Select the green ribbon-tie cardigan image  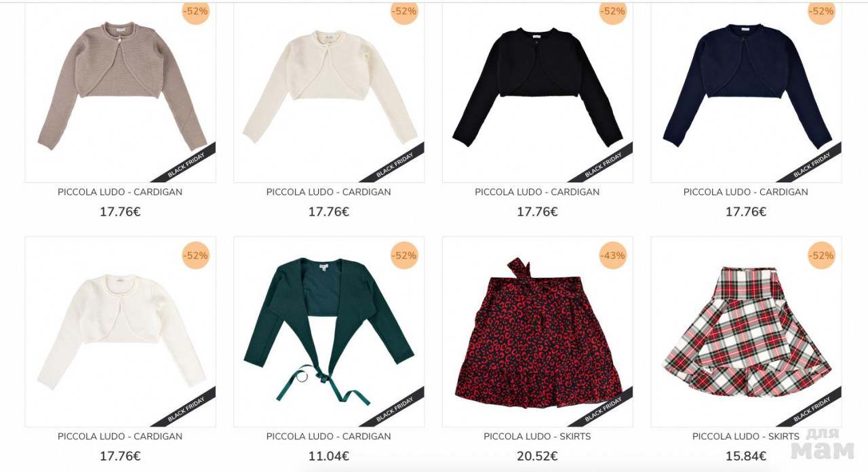pos(329,332)
